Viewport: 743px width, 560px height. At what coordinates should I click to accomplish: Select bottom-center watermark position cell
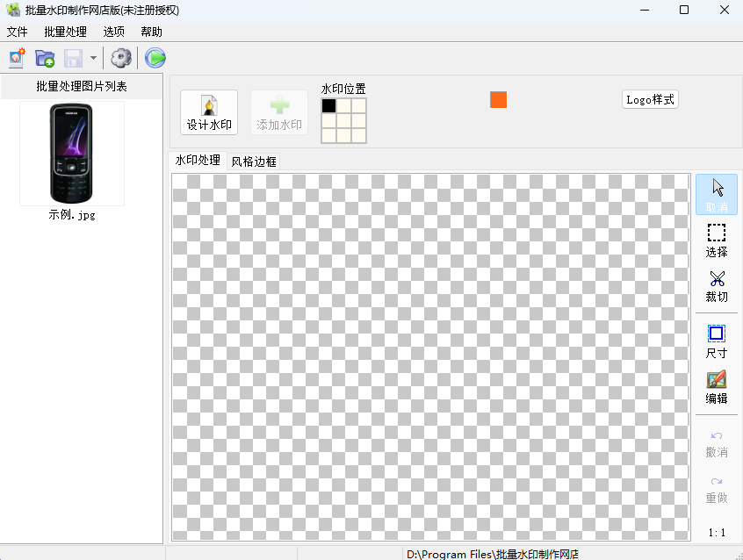click(x=344, y=135)
